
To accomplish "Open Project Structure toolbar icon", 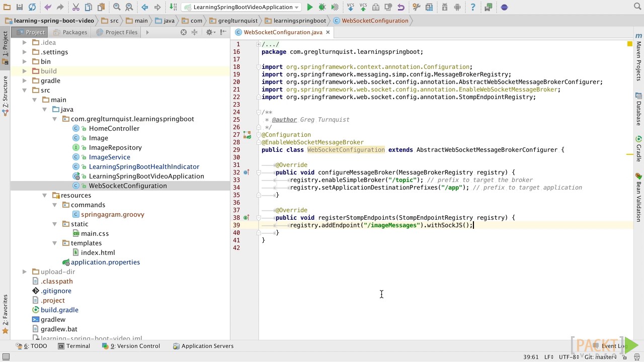I will (x=429, y=7).
